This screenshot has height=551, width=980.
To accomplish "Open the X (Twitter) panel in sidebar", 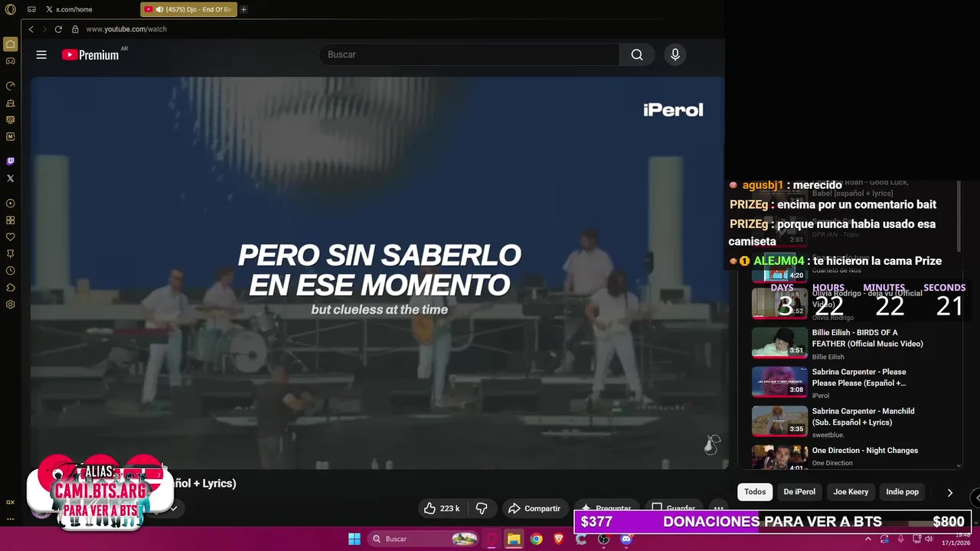I will [x=10, y=178].
